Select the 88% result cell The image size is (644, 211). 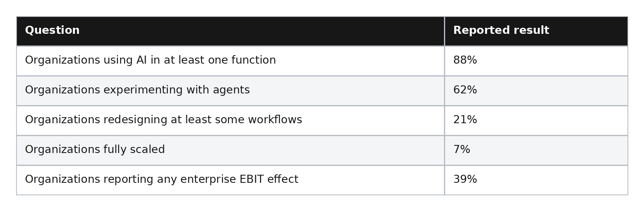(x=536, y=61)
